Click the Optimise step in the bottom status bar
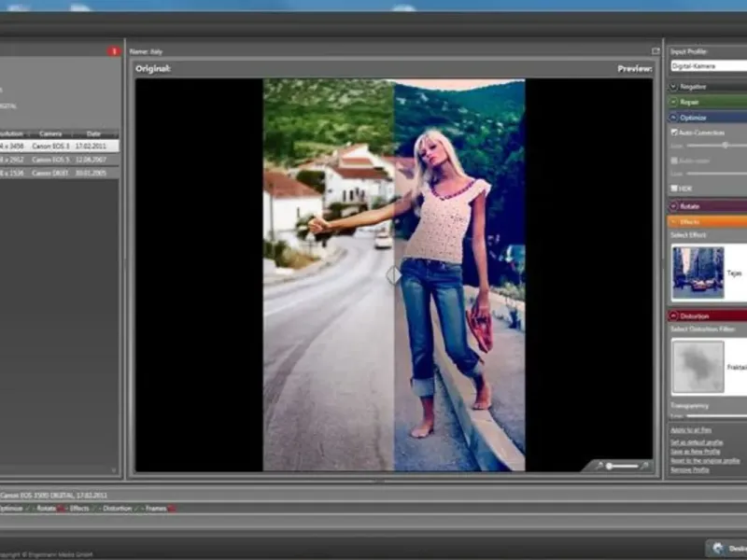Screen dimensions: 747x560 (x=11, y=509)
